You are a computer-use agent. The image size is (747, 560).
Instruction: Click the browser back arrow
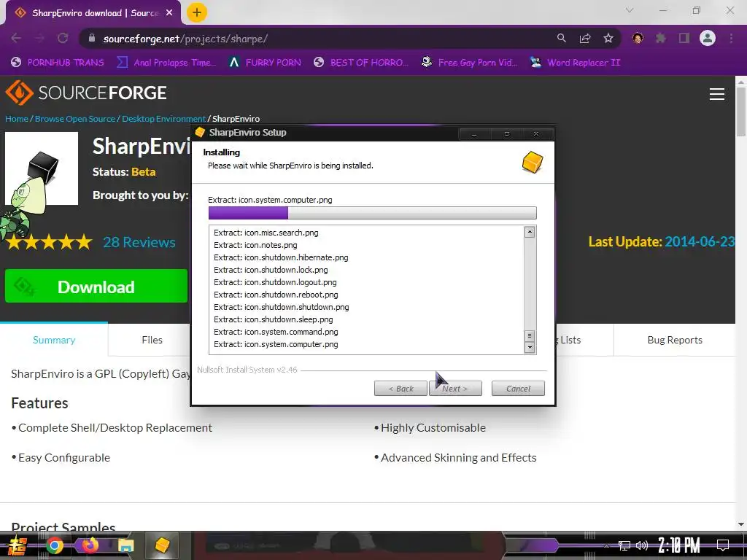point(16,39)
